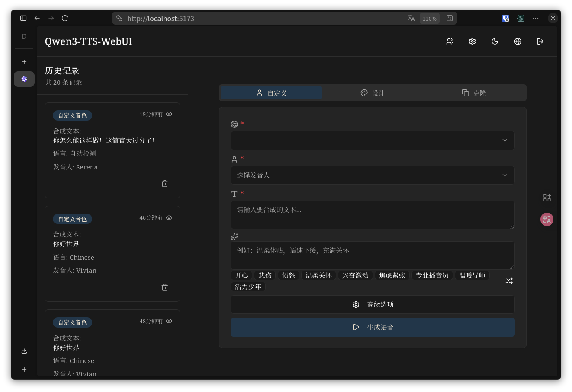
Task: Open the language globe icon in the header
Action: point(517,41)
